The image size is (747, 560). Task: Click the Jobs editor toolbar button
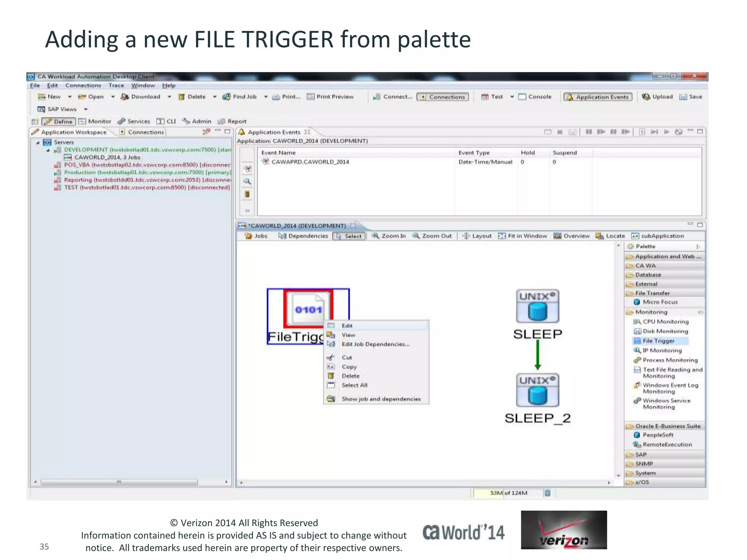pos(256,236)
